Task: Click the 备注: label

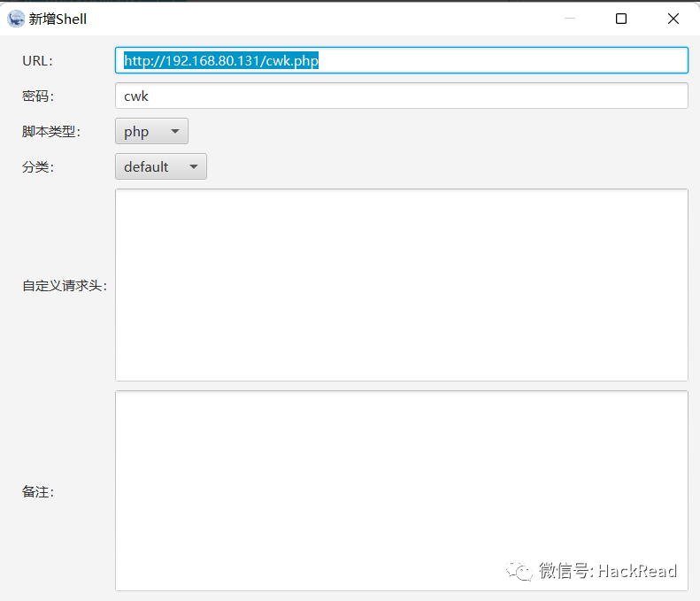Action: click(x=38, y=491)
